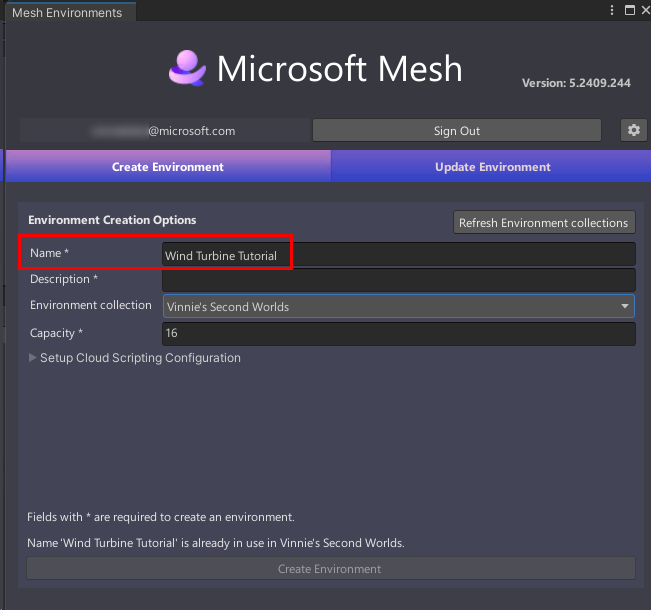Viewport: 651px width, 610px height.
Task: Maximize the Mesh Environments window
Action: coord(630,10)
